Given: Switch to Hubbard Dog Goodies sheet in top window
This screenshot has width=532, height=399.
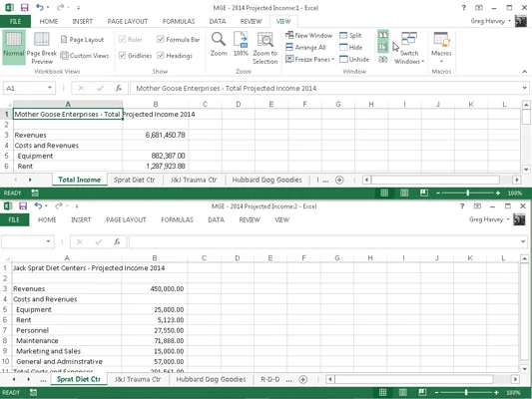Looking at the screenshot, I should click(x=266, y=180).
